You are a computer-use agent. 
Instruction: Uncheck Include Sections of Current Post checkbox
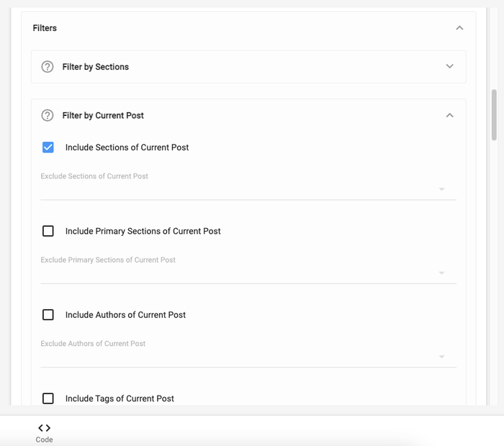click(48, 147)
